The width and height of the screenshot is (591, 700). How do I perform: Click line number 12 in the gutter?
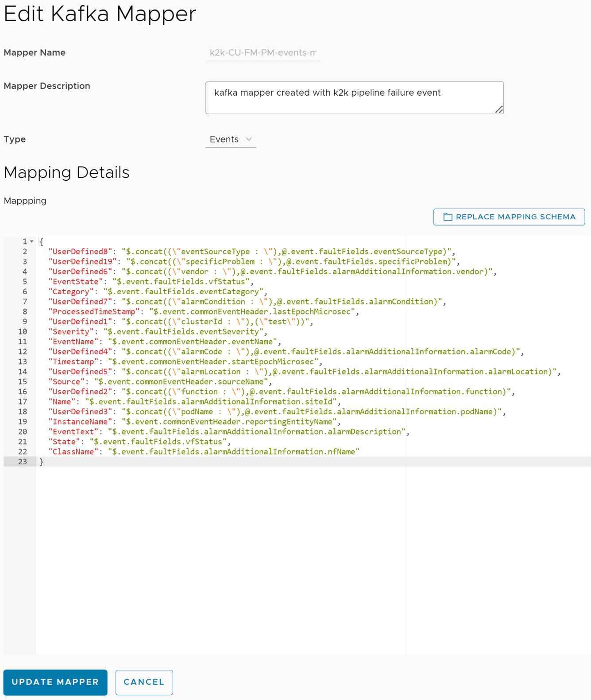(x=23, y=352)
